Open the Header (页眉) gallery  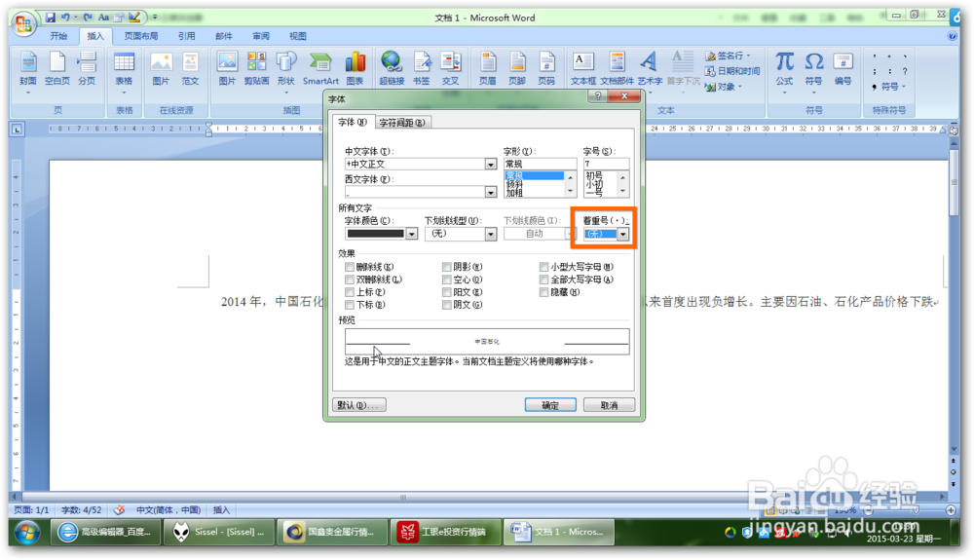[488, 68]
